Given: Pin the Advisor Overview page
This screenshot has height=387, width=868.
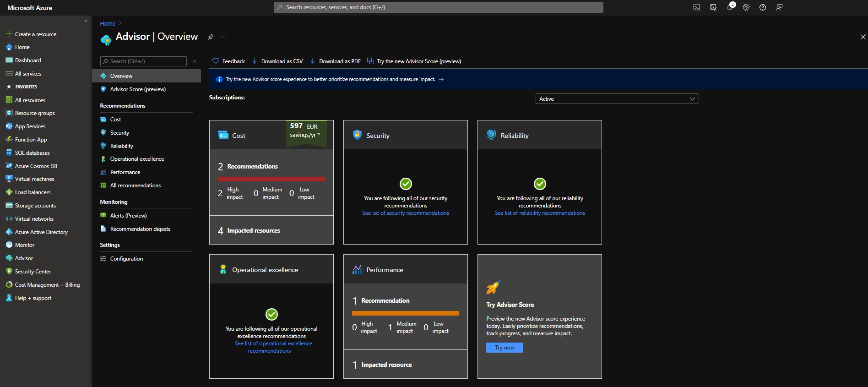Looking at the screenshot, I should [211, 37].
